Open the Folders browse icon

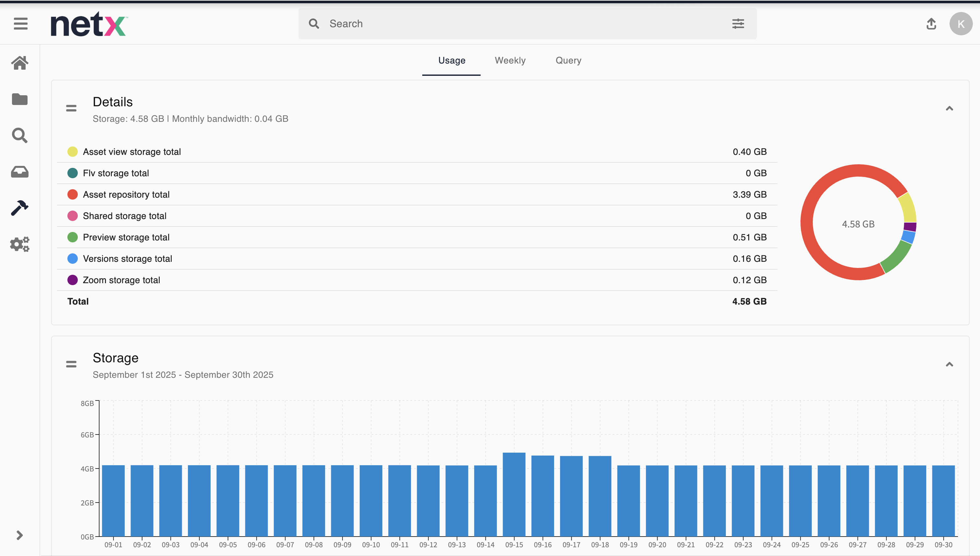click(x=20, y=99)
